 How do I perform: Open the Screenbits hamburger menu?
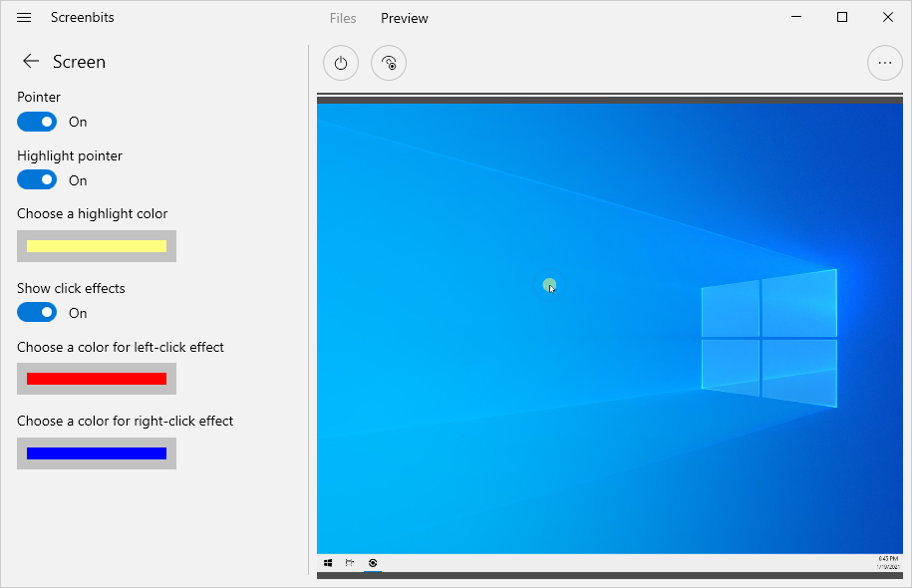pyautogui.click(x=24, y=18)
